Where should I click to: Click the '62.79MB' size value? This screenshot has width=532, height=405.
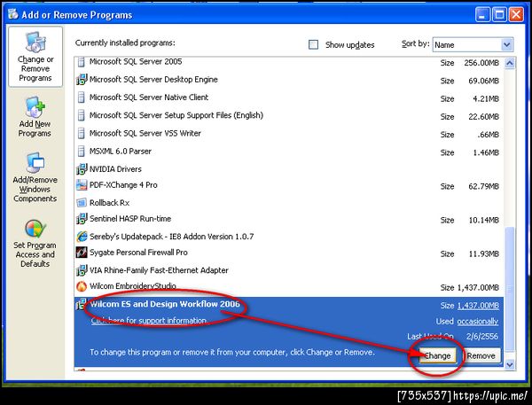483,186
